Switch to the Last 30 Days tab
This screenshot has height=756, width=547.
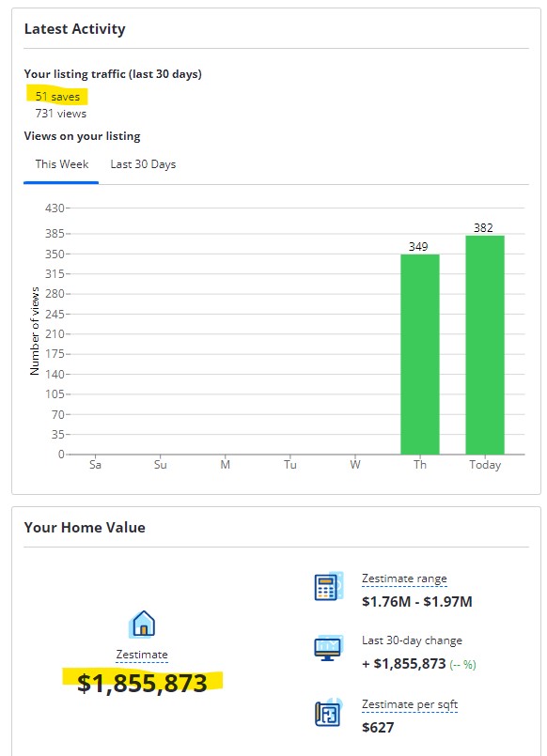click(x=143, y=164)
